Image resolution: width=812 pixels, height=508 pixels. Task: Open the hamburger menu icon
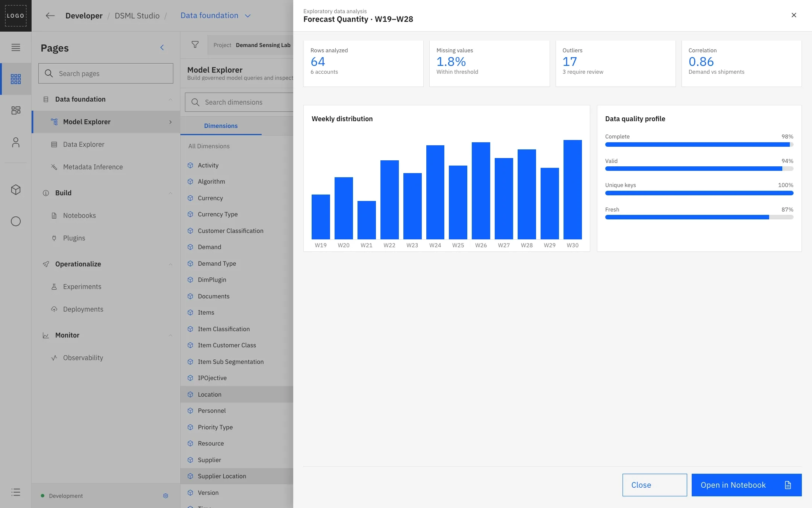point(16,47)
